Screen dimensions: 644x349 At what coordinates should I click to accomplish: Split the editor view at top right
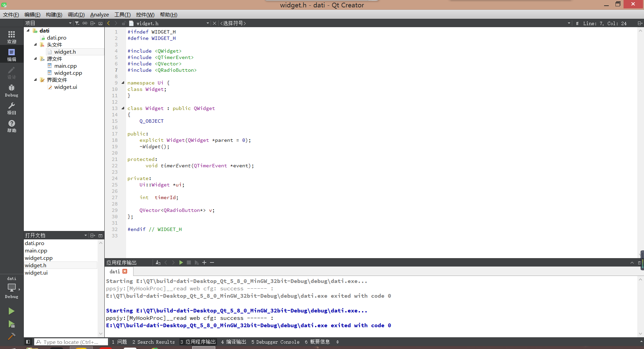640,23
